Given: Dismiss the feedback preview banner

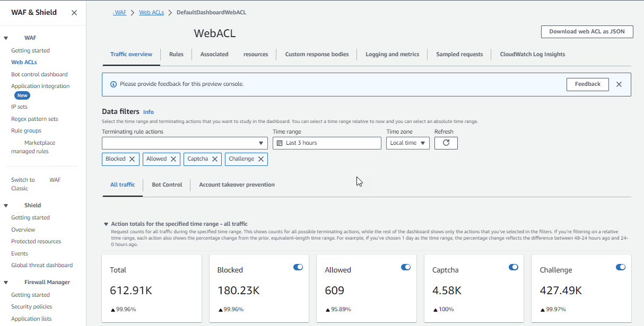Looking at the screenshot, I should [x=619, y=84].
